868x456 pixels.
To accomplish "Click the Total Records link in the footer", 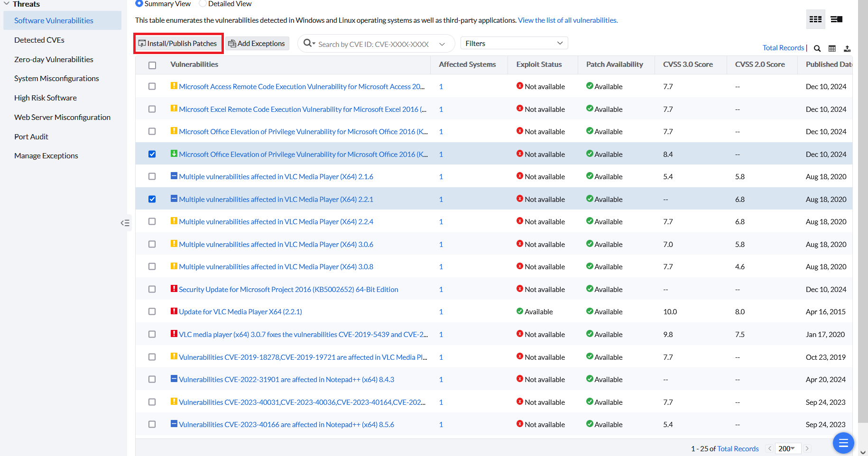I will coord(738,449).
